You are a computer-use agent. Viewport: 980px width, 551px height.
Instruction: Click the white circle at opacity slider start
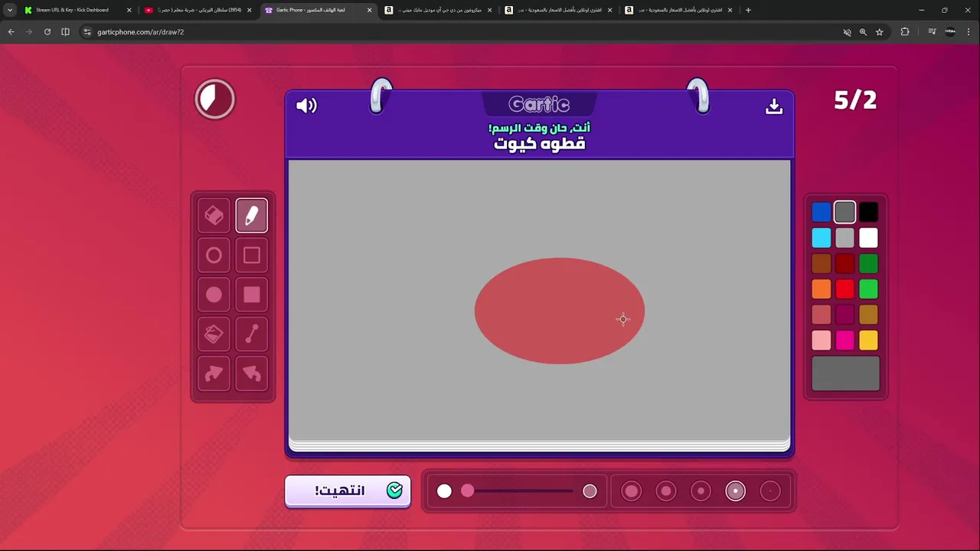(444, 491)
